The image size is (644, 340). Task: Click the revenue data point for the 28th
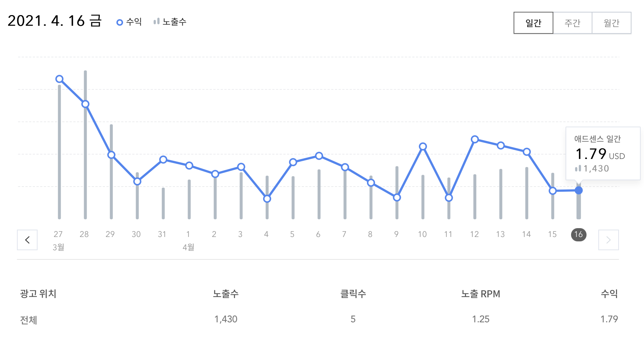click(x=85, y=104)
